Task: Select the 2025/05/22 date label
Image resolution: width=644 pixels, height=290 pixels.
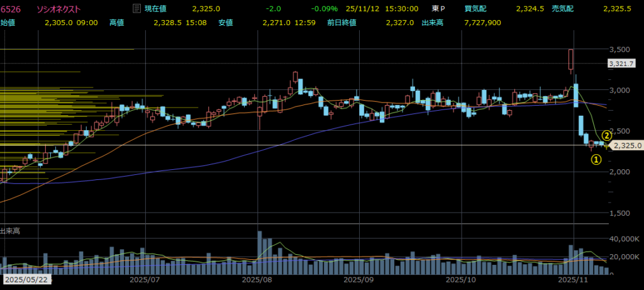Action: tap(26, 278)
